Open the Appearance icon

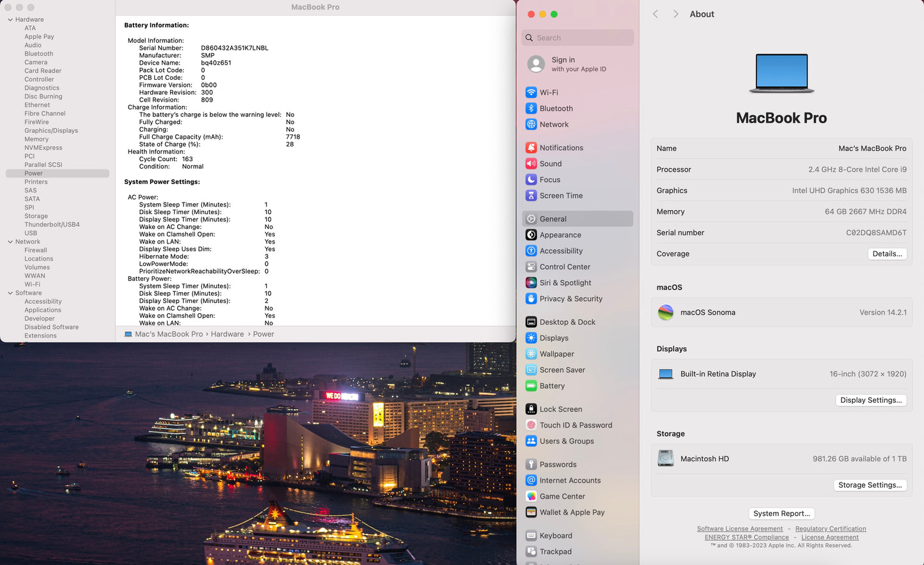tap(531, 235)
